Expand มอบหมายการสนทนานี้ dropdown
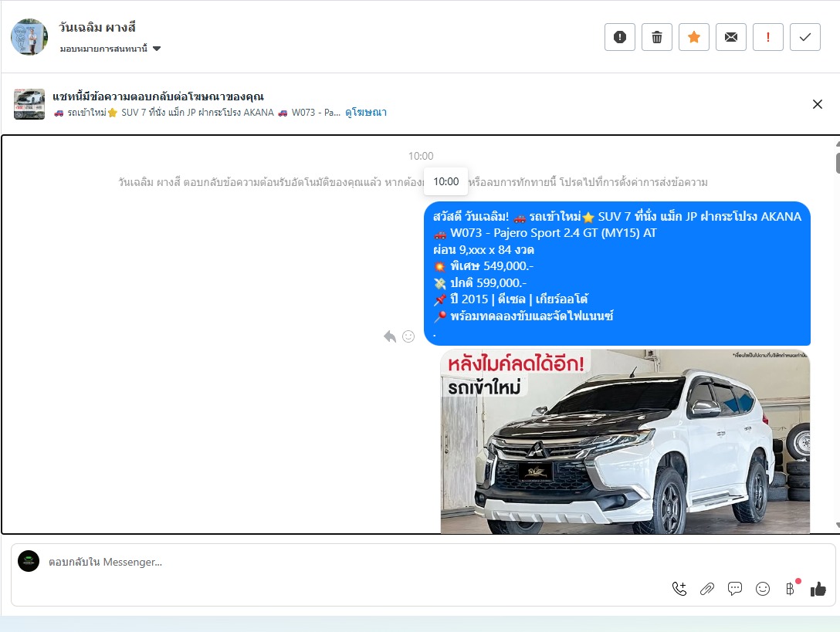 110,49
